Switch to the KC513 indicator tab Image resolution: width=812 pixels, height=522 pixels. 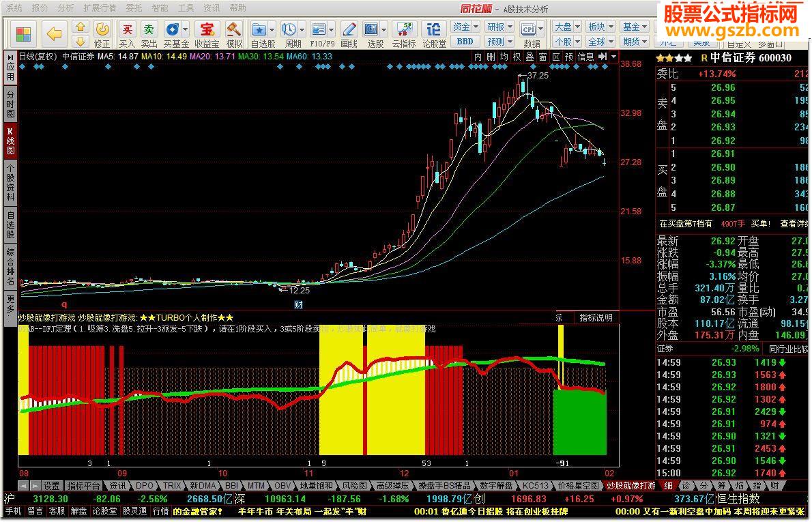(536, 486)
